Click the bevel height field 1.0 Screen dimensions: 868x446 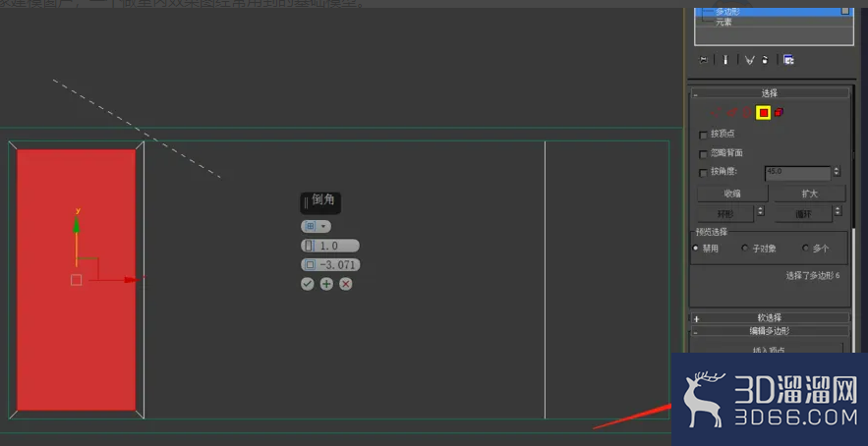click(x=330, y=246)
